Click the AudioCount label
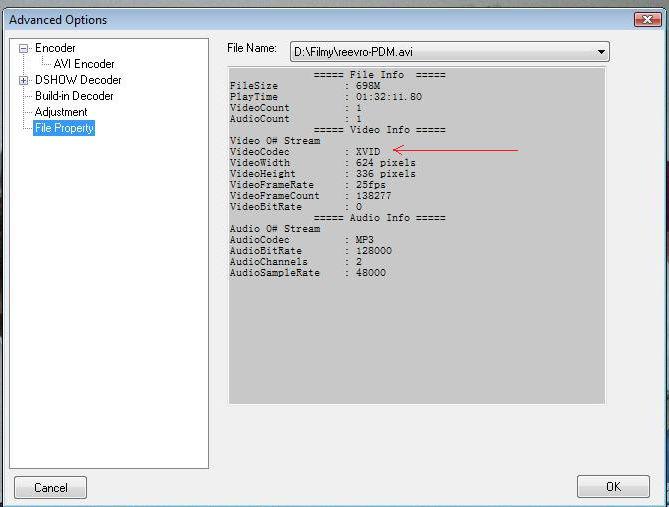669x507 pixels. click(x=260, y=119)
